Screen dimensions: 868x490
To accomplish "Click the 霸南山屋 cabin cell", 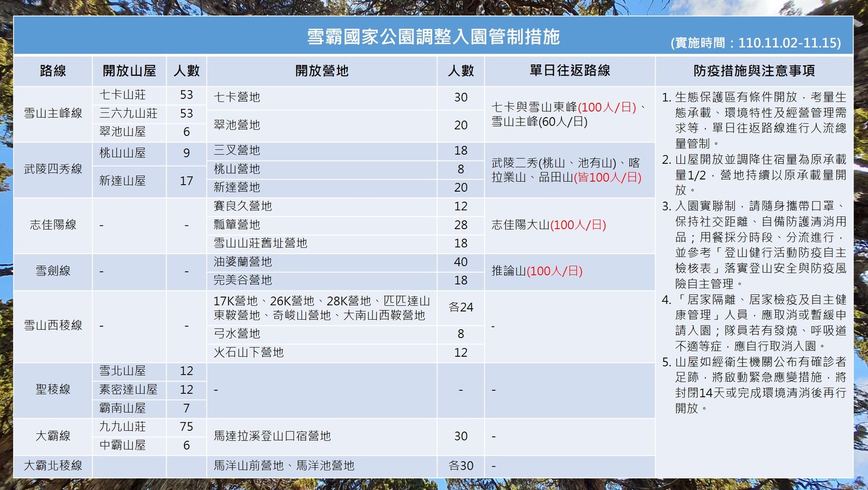I will coord(129,408).
